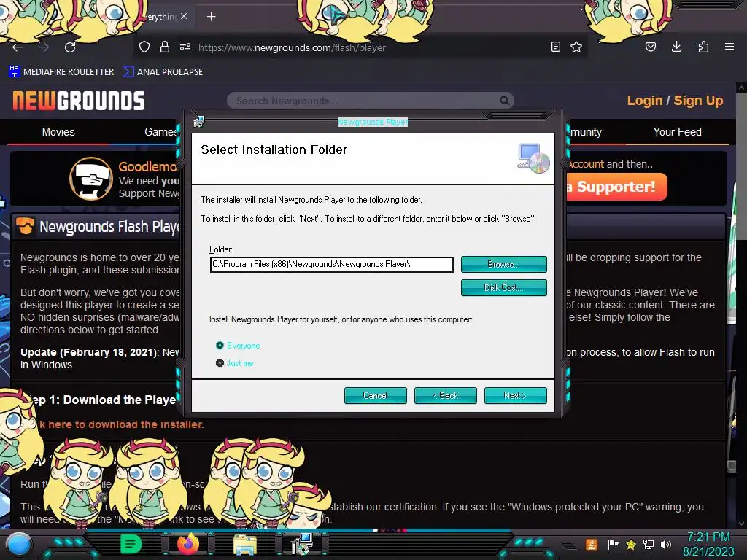This screenshot has height=560, width=747.
Task: Open the Movies nav tab
Action: pyautogui.click(x=58, y=132)
